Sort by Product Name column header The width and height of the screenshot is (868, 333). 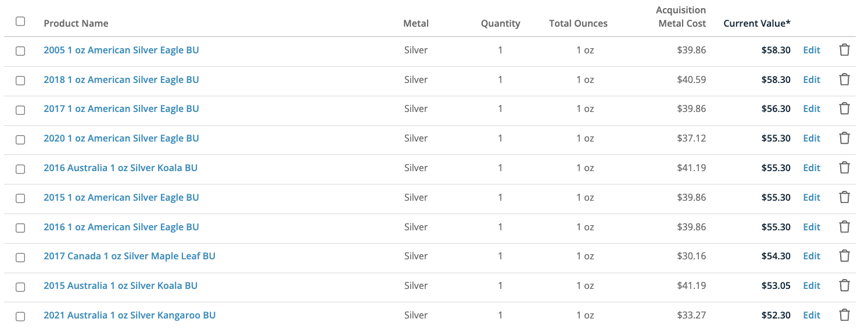tap(76, 23)
